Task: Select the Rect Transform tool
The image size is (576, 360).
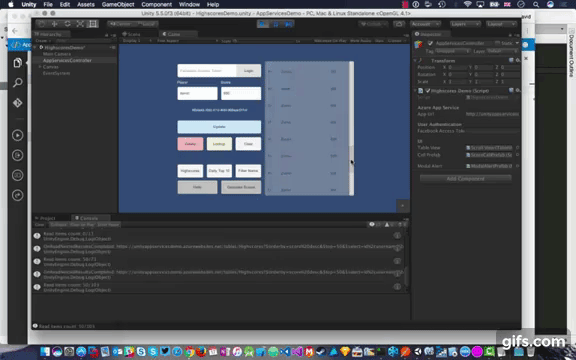Action: coord(93,24)
